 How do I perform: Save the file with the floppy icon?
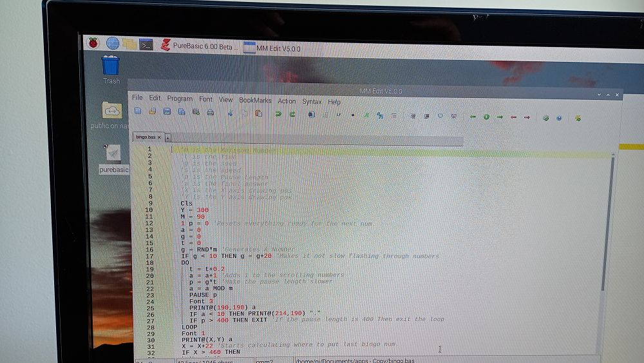click(167, 112)
